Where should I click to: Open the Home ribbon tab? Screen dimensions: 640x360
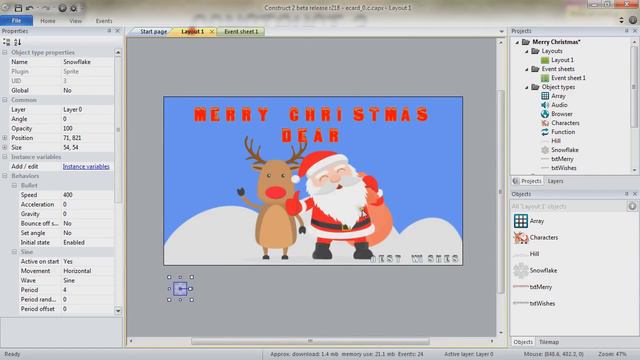tap(48, 20)
